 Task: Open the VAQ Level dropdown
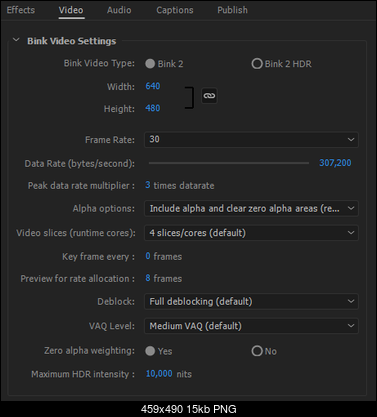pos(251,326)
